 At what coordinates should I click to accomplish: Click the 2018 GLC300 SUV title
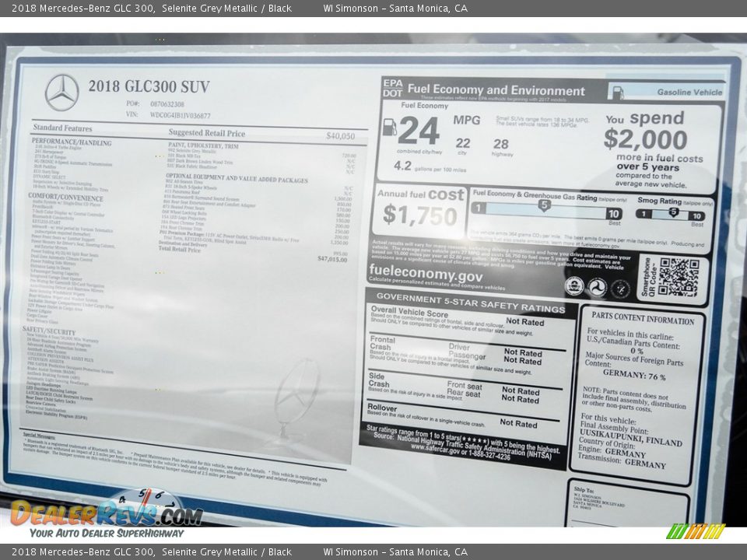149,86
